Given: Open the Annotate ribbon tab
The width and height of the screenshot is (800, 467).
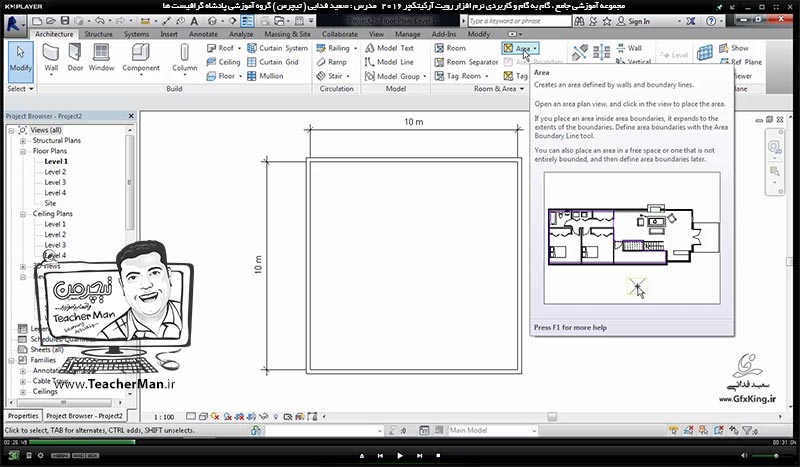Looking at the screenshot, I should point(203,34).
